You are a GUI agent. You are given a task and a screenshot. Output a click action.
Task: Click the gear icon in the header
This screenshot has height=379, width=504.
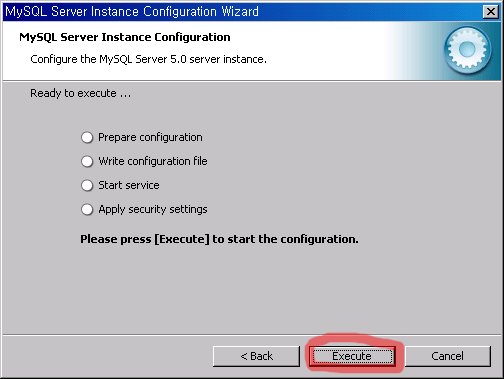tap(467, 50)
